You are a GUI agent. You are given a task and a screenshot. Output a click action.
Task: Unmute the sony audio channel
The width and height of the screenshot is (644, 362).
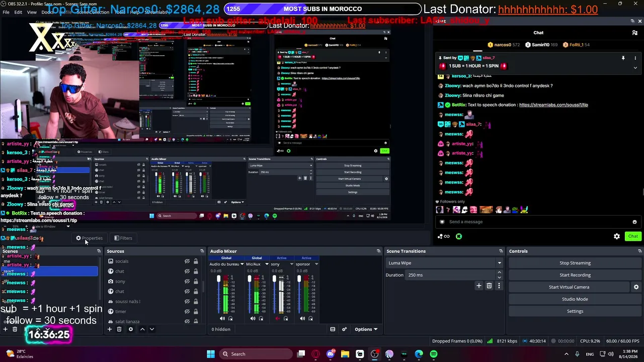coord(278,318)
